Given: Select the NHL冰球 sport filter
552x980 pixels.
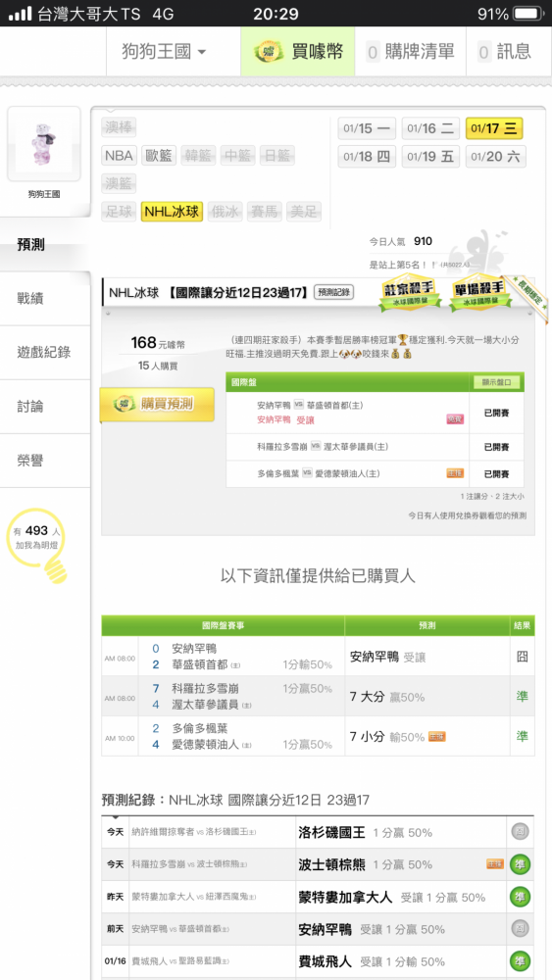Looking at the screenshot, I should [172, 212].
